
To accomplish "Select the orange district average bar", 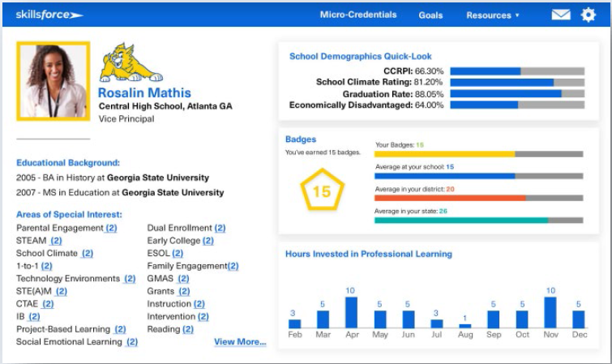I will [450, 198].
